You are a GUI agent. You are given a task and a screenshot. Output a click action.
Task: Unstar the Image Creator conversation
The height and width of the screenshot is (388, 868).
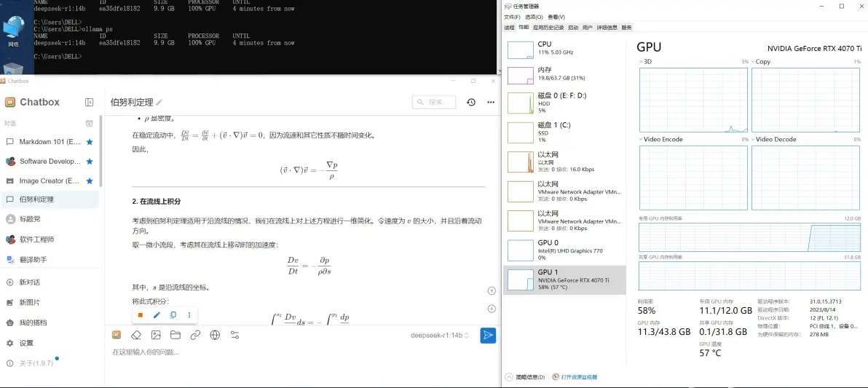pyautogui.click(x=89, y=181)
